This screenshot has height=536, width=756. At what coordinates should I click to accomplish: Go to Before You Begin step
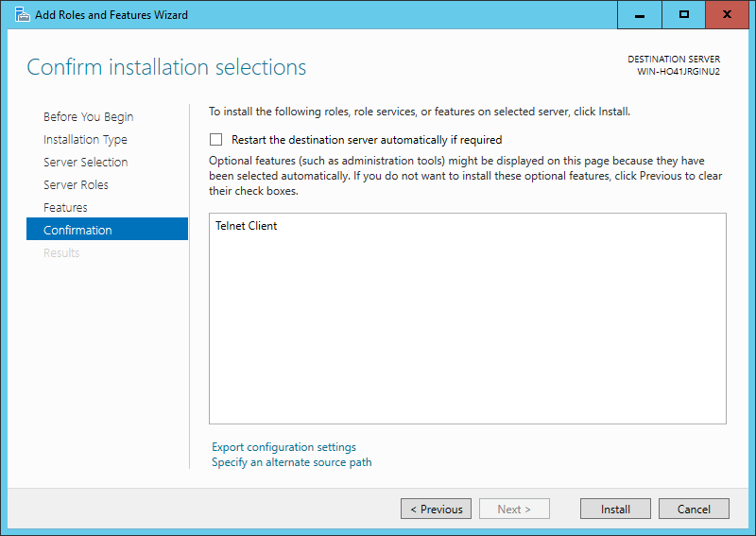pyautogui.click(x=88, y=117)
